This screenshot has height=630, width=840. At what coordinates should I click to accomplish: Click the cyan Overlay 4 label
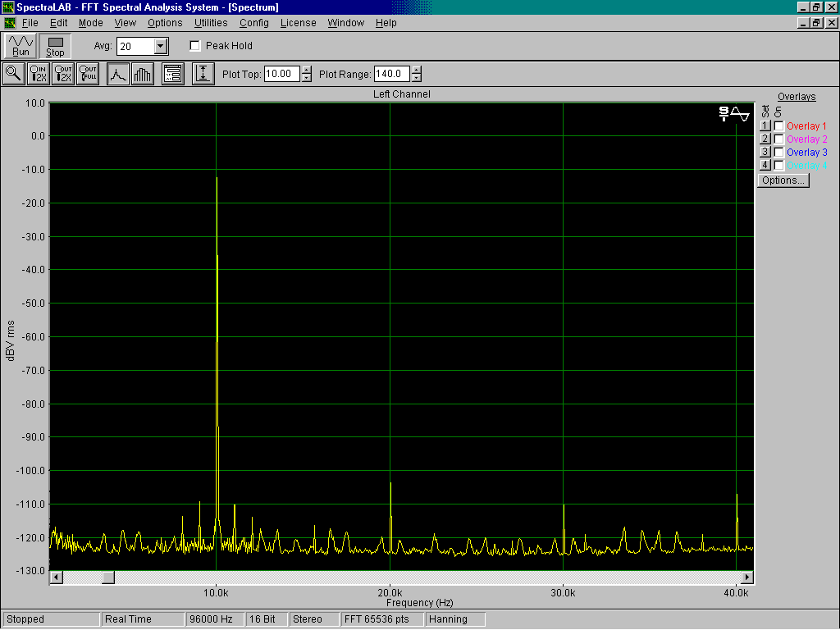point(807,166)
